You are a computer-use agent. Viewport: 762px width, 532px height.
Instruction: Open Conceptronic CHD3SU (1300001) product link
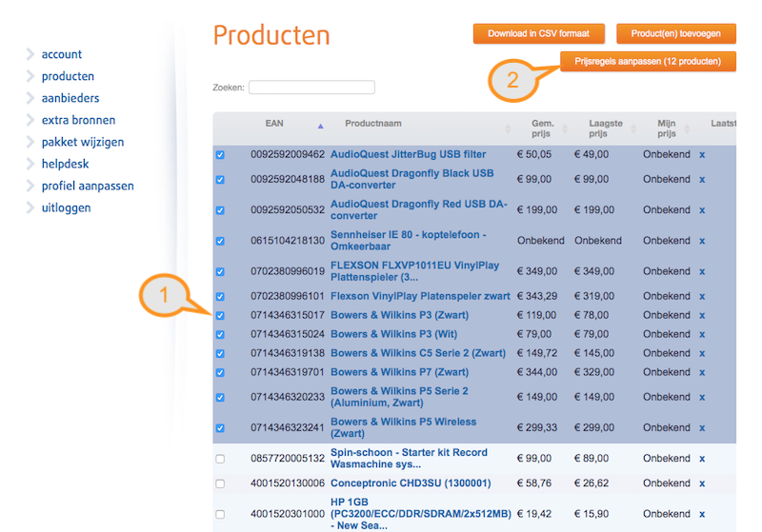411,483
